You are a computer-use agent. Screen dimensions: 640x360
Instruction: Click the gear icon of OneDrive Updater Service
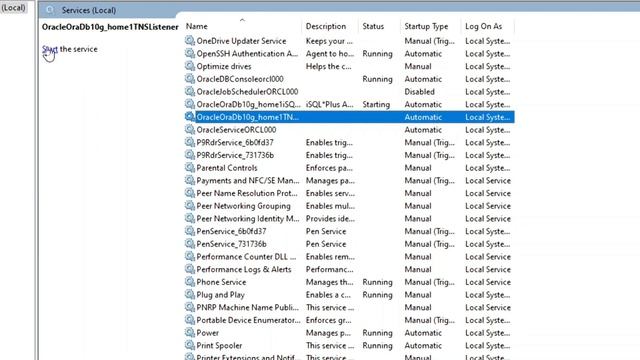click(189, 40)
